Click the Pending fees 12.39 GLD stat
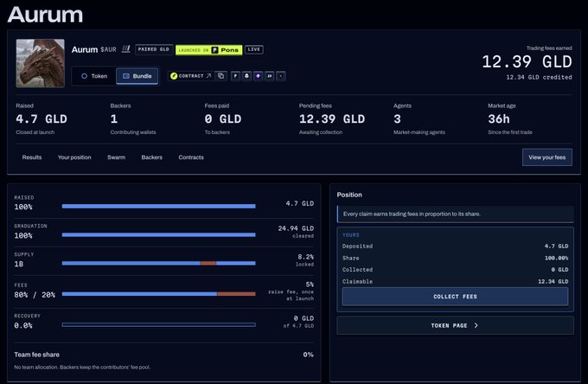The height and width of the screenshot is (384, 588). tap(332, 118)
